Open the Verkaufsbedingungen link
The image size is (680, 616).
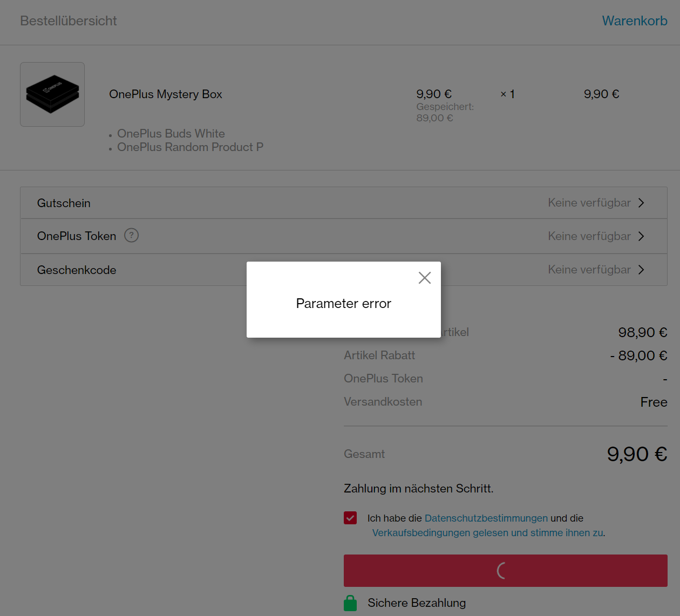tap(488, 532)
